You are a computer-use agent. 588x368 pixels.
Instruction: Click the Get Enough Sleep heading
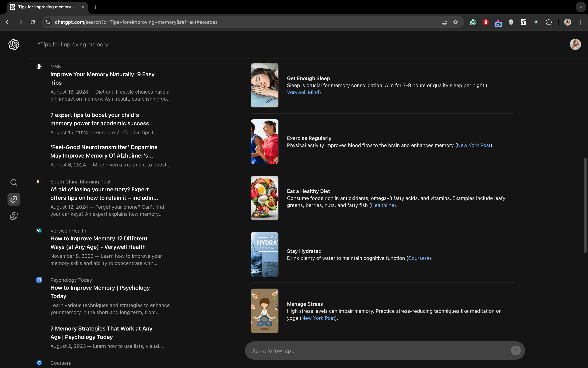pos(308,78)
